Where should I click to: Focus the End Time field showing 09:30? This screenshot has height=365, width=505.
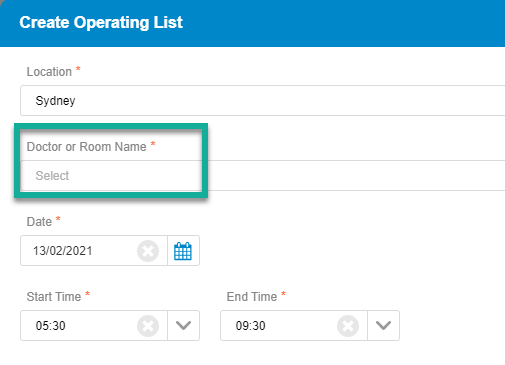pos(278,326)
